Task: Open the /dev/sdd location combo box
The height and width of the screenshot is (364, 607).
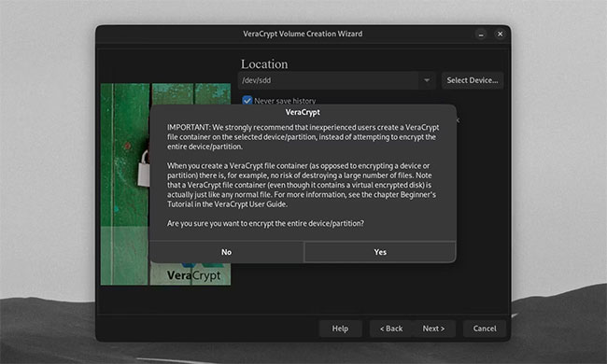Action: tap(337, 80)
